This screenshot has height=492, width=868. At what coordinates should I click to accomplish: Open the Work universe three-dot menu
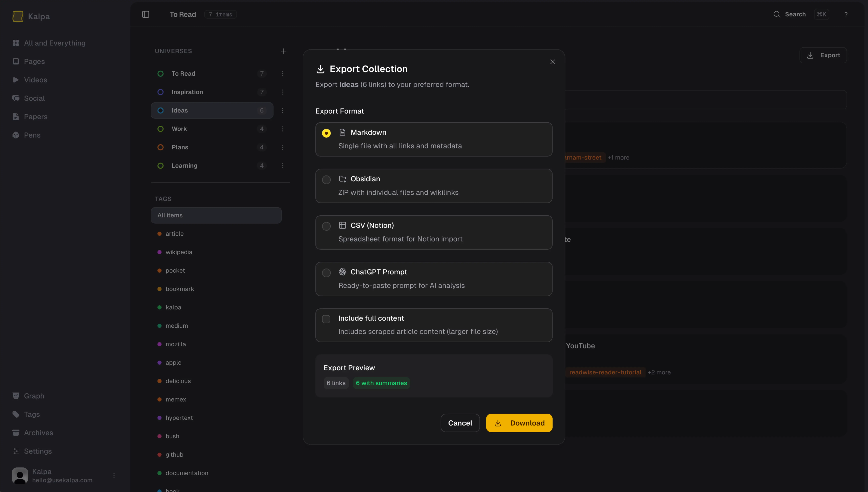[283, 129]
